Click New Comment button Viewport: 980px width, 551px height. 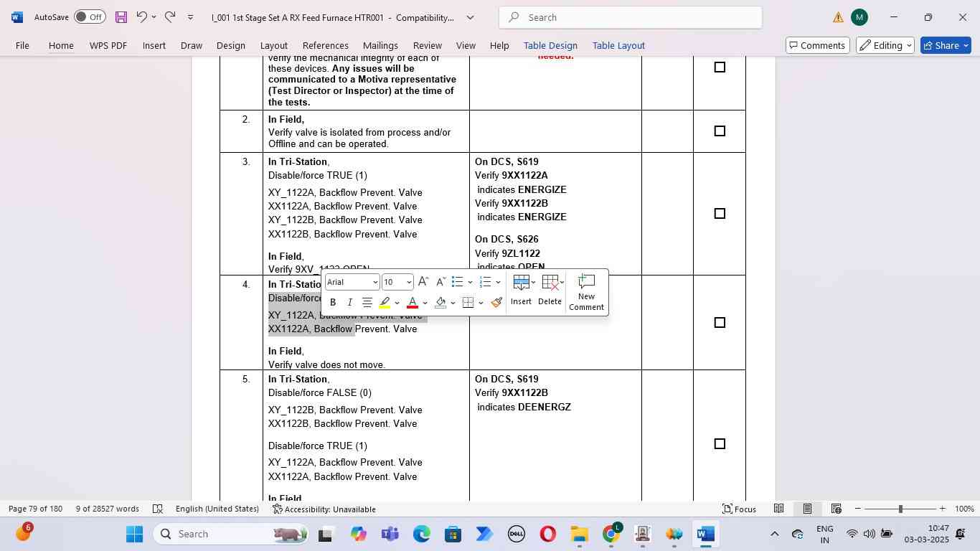pyautogui.click(x=586, y=292)
